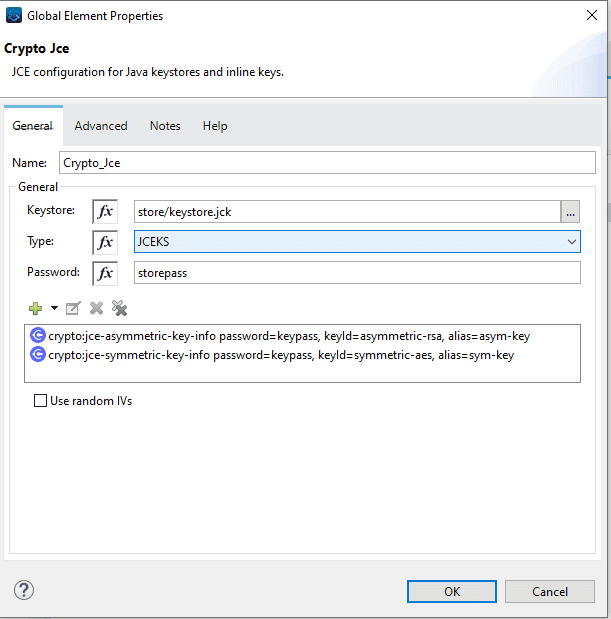Click the Password fx expression button
The image size is (611, 619).
coord(105,273)
